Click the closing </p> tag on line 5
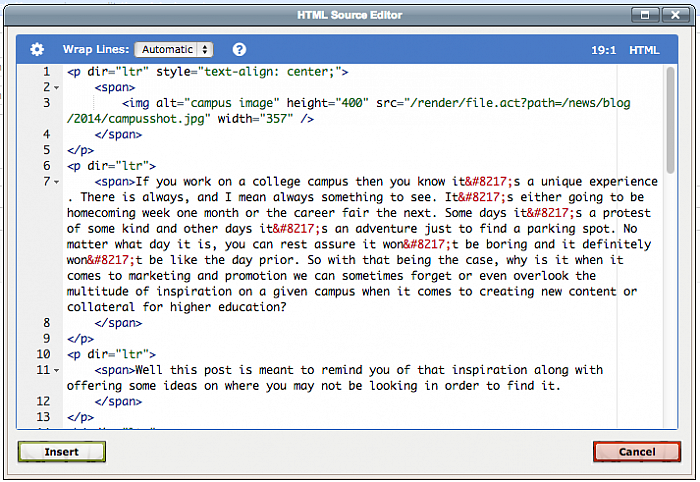This screenshot has width=700, height=482. [x=80, y=150]
